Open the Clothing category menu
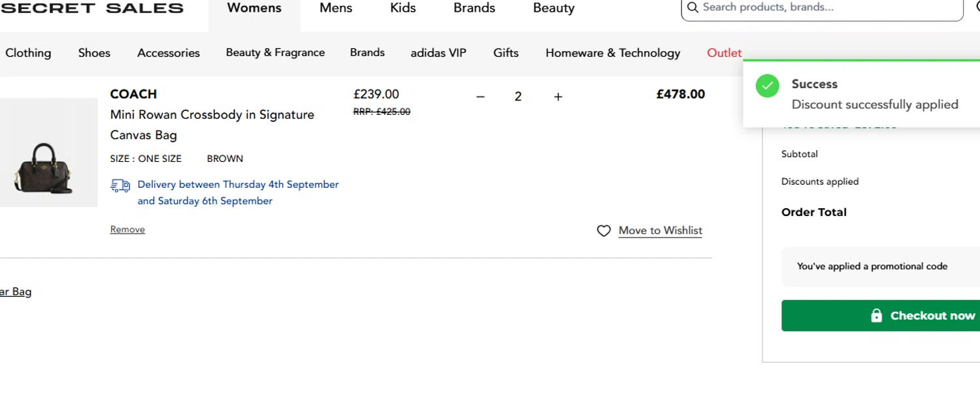 tap(28, 53)
